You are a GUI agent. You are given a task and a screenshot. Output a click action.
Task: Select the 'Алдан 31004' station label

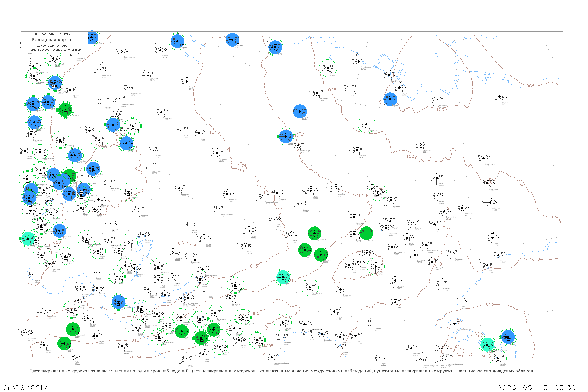pyautogui.click(x=354, y=271)
